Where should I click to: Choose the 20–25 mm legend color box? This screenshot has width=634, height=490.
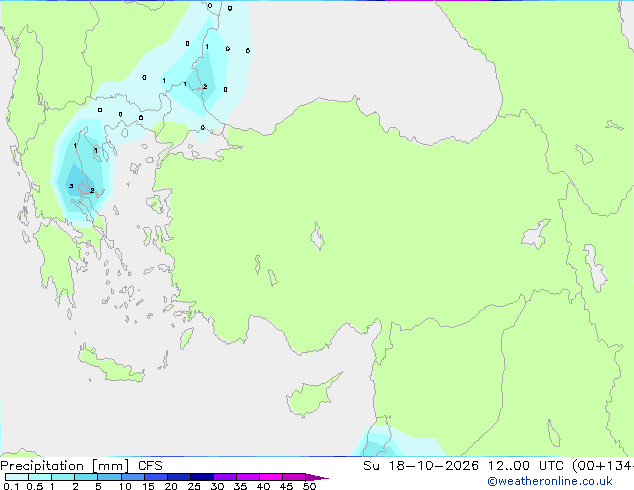(x=178, y=477)
